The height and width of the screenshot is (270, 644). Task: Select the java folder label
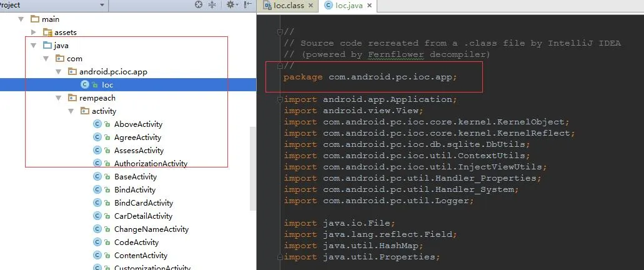[61, 46]
